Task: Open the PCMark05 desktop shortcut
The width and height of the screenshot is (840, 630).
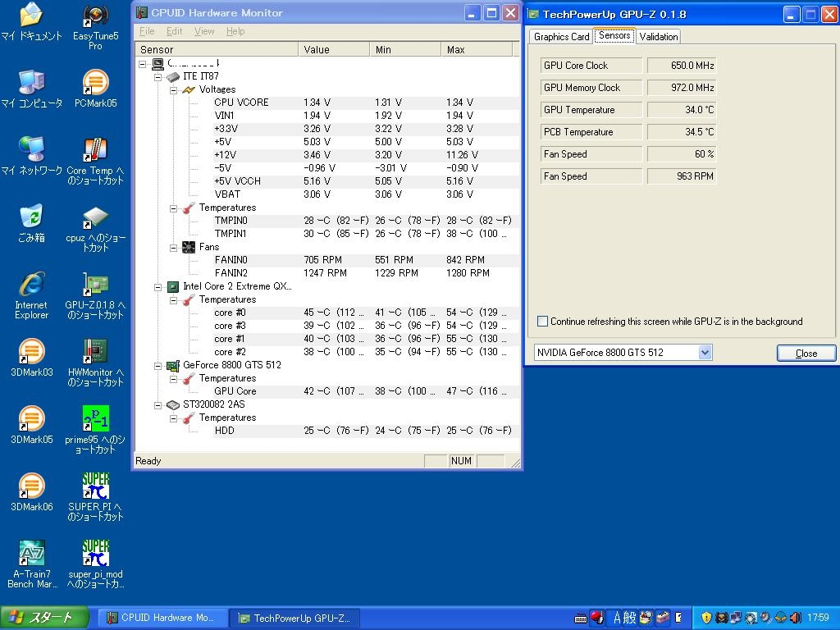Action: [x=95, y=84]
